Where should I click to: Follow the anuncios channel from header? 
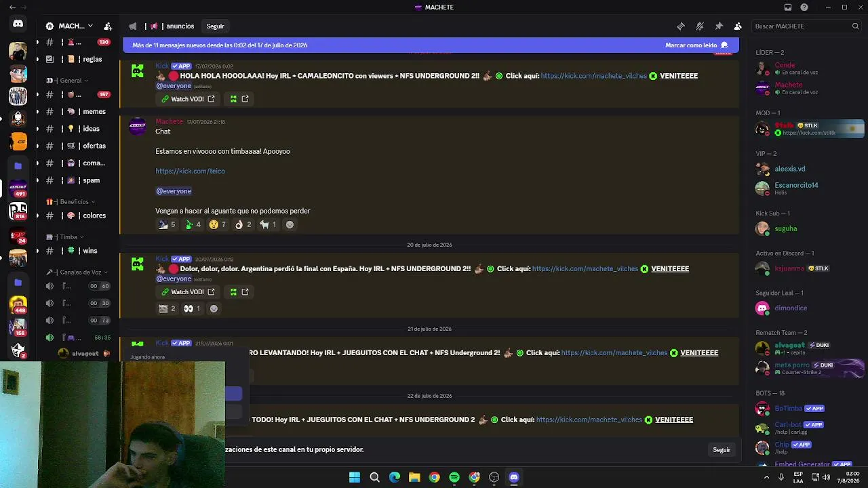[216, 26]
